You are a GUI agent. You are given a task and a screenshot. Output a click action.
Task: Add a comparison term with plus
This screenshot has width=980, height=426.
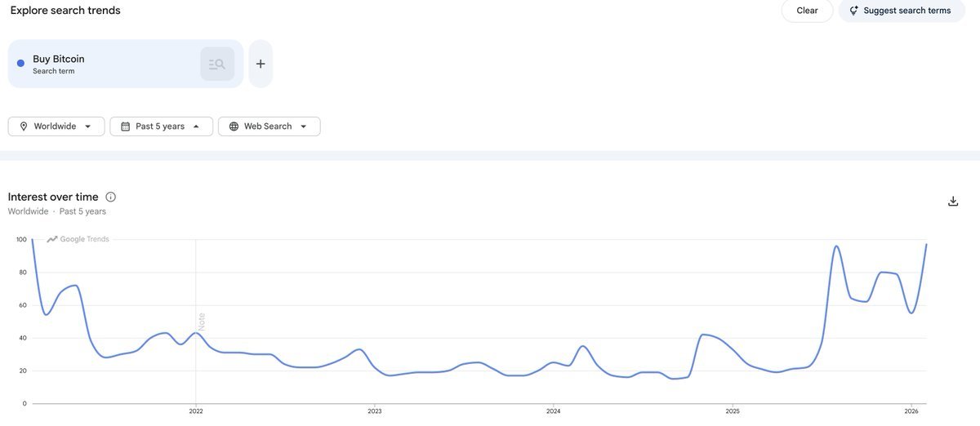click(x=261, y=64)
